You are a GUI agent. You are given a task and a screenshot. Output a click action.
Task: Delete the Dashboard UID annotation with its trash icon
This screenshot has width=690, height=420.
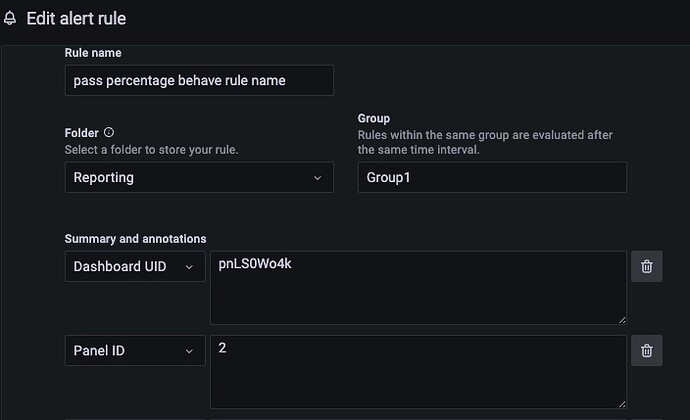point(646,266)
